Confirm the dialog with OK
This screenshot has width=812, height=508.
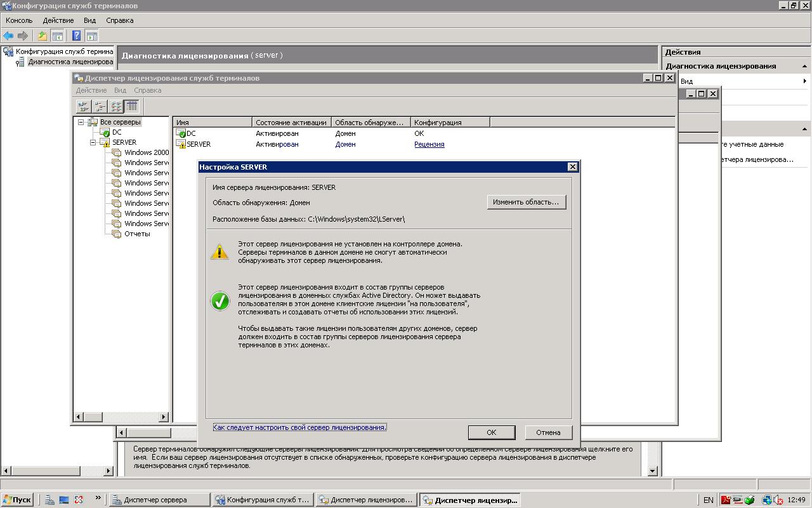click(x=492, y=432)
